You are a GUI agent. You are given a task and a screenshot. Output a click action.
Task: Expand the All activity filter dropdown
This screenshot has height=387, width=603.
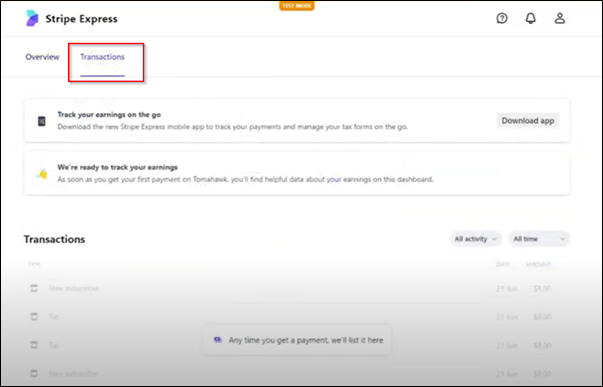pyautogui.click(x=475, y=239)
